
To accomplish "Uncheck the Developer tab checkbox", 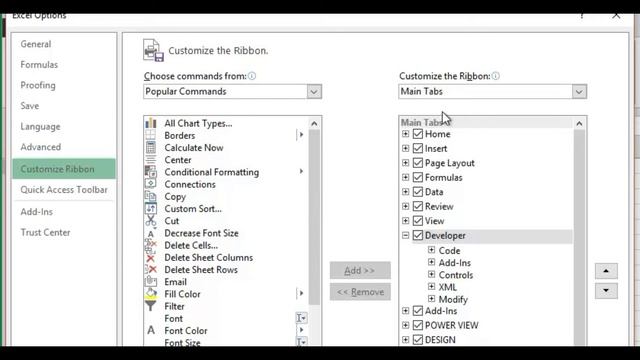I will click(x=418, y=236).
